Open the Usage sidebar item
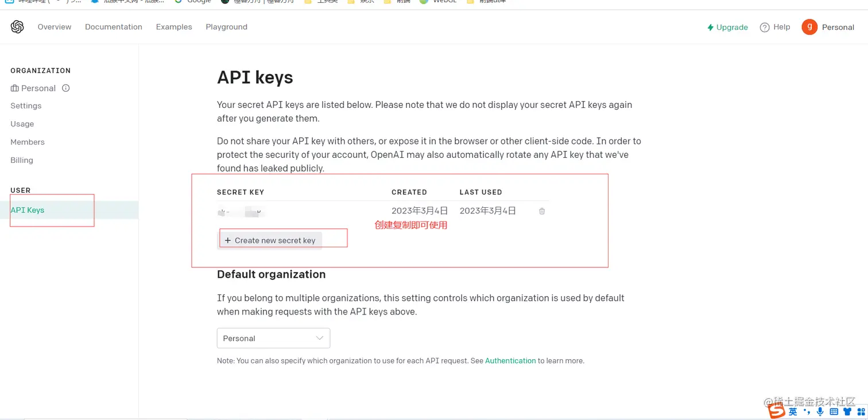The width and height of the screenshot is (868, 420). 22,124
